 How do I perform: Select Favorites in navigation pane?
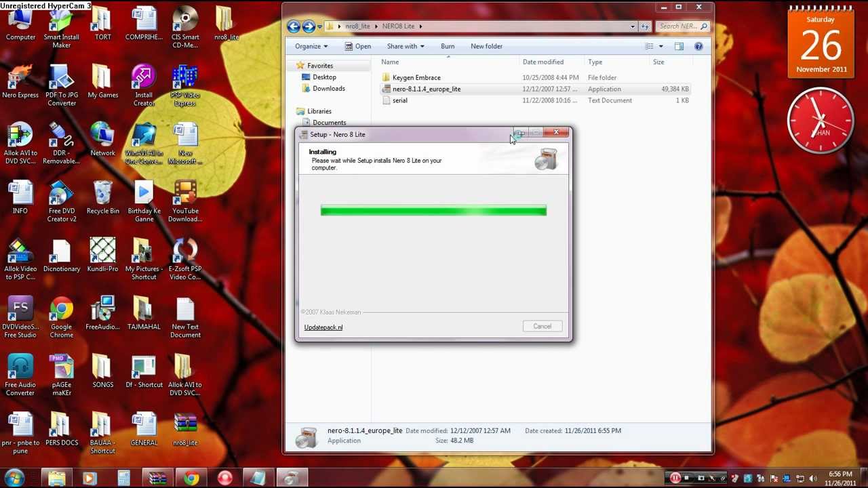coord(319,66)
